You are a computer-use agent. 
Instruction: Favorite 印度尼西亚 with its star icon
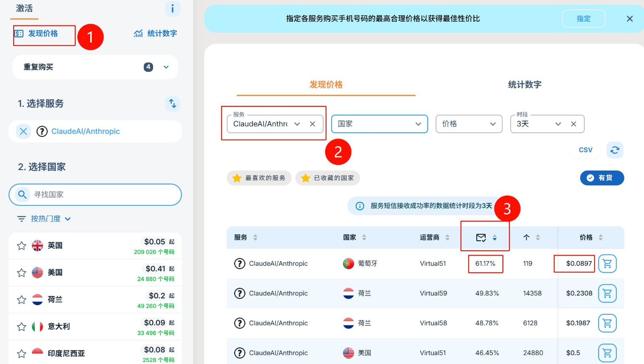click(21, 353)
